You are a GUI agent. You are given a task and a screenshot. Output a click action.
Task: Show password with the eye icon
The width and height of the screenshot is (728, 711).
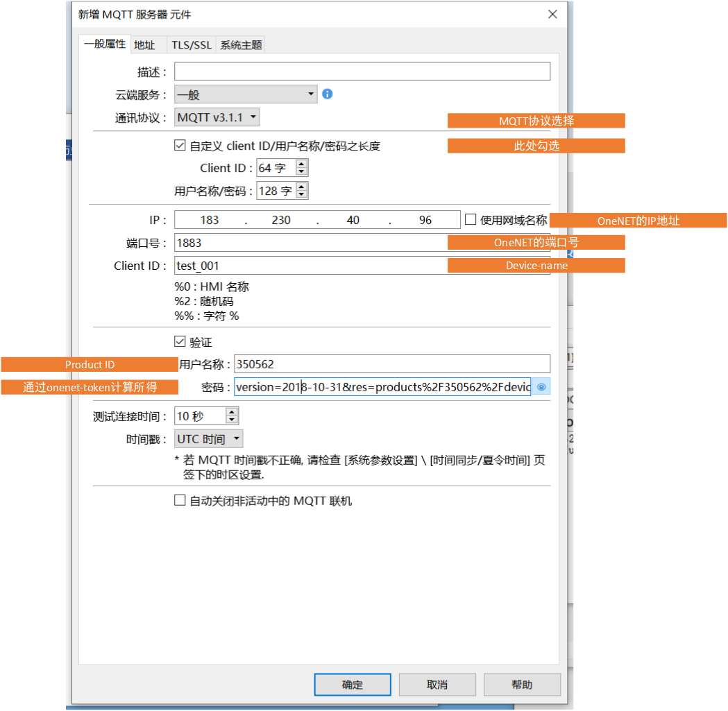(541, 387)
